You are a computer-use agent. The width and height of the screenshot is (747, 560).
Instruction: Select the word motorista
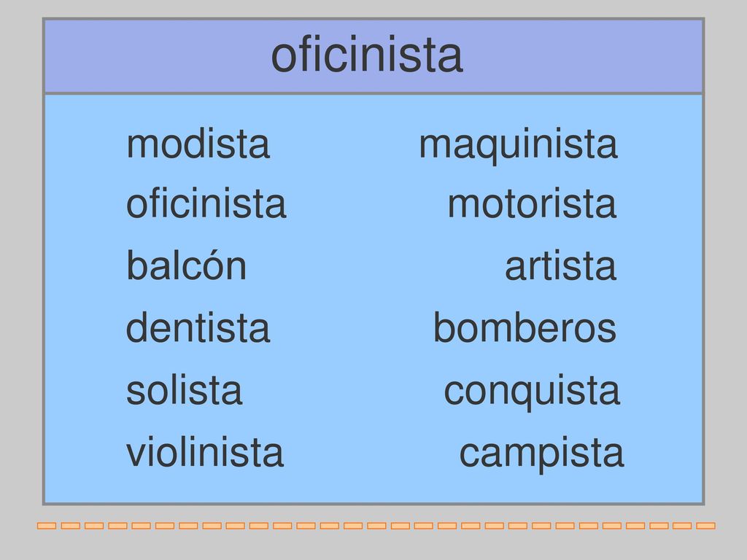tap(532, 204)
